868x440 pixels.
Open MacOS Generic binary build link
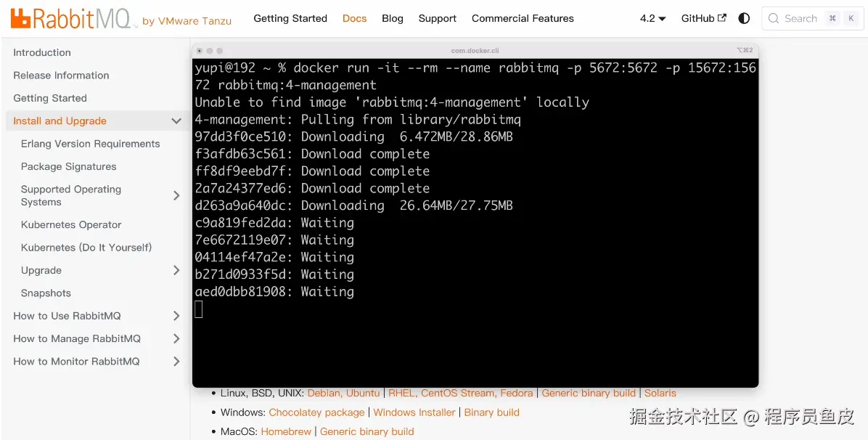tap(367, 431)
